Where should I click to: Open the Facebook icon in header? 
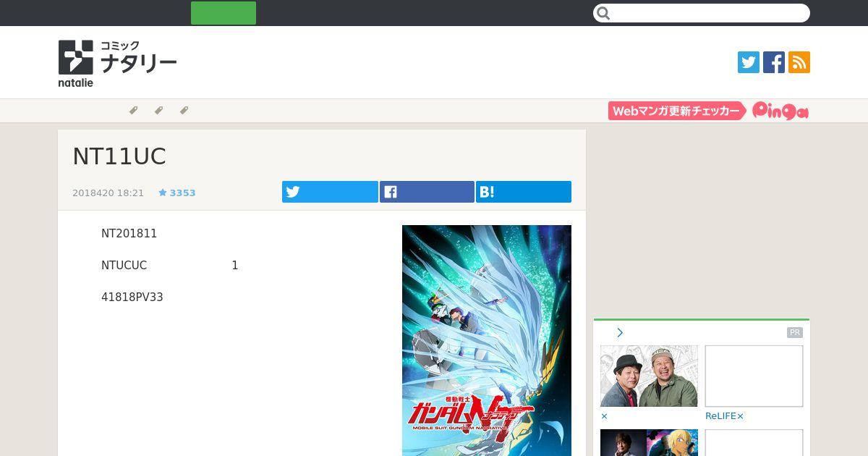pos(774,62)
